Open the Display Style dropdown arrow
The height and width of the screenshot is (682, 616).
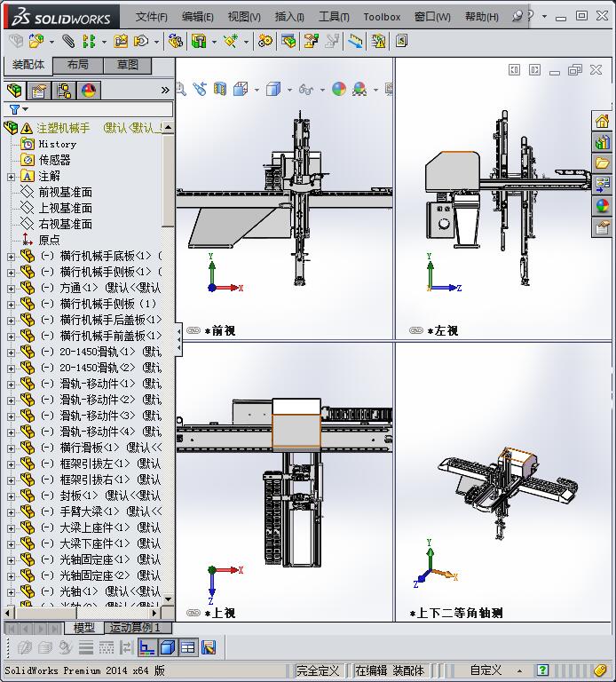[289, 90]
